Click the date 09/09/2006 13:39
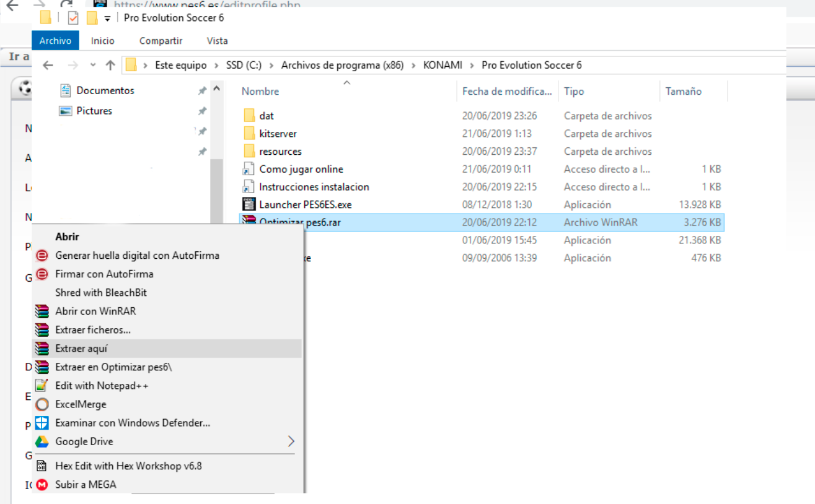Screen dimensions: 815x504 tap(500, 258)
